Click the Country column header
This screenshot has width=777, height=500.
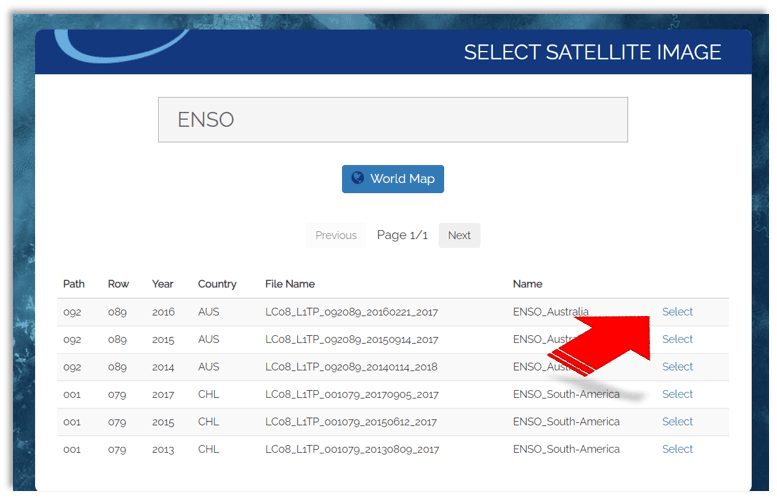[217, 284]
